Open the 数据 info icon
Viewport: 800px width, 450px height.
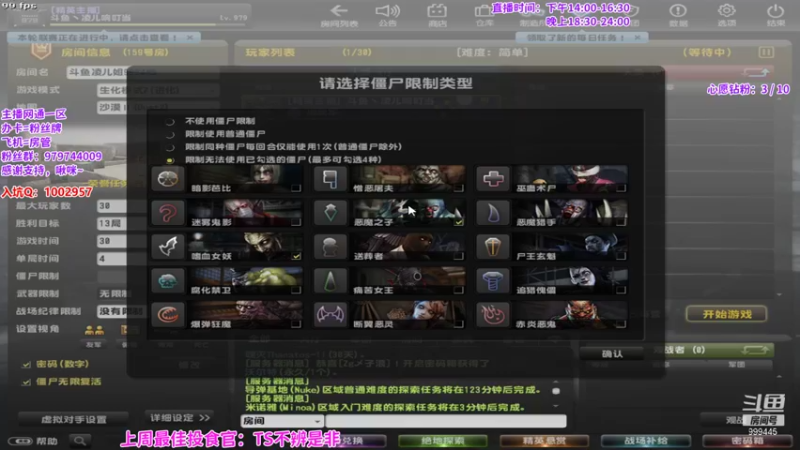coord(678,10)
